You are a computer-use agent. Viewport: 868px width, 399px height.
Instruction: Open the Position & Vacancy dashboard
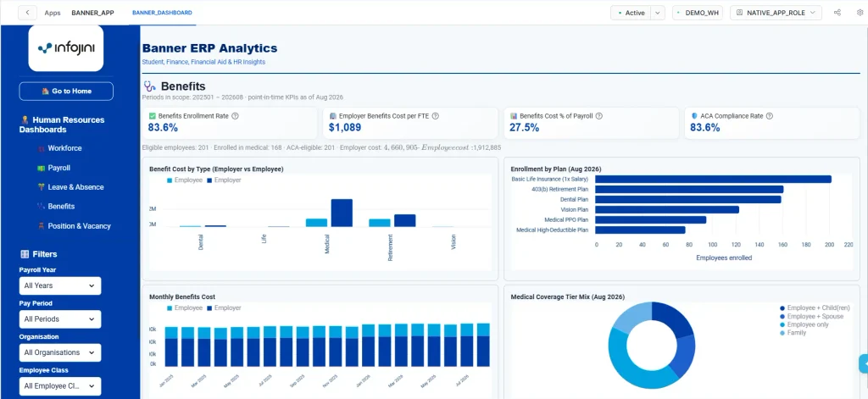(79, 226)
